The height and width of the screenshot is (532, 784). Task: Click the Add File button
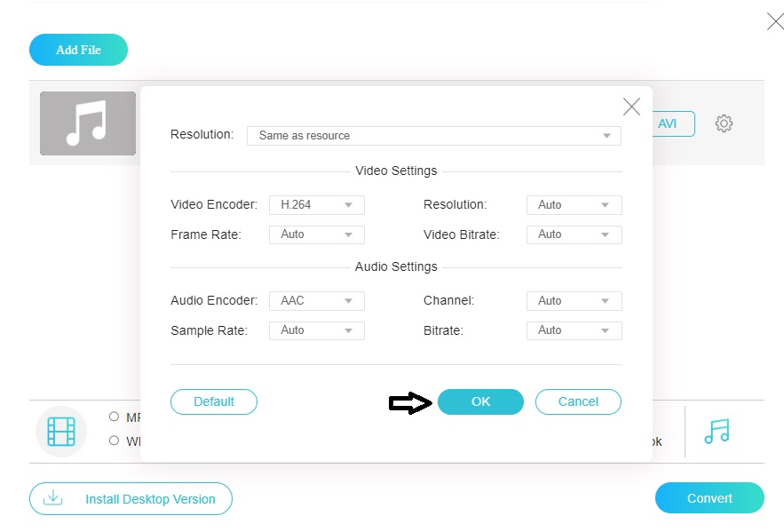pos(78,50)
